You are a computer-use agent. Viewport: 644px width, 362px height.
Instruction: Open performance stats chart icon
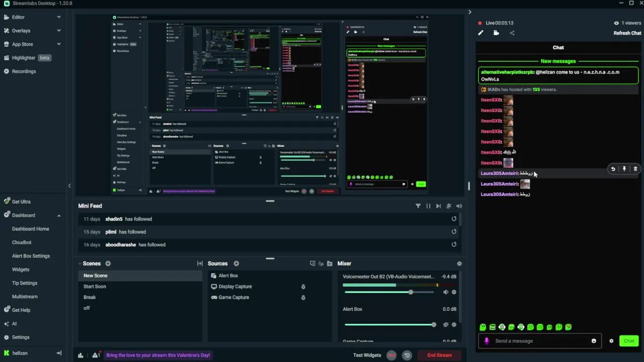pyautogui.click(x=80, y=355)
